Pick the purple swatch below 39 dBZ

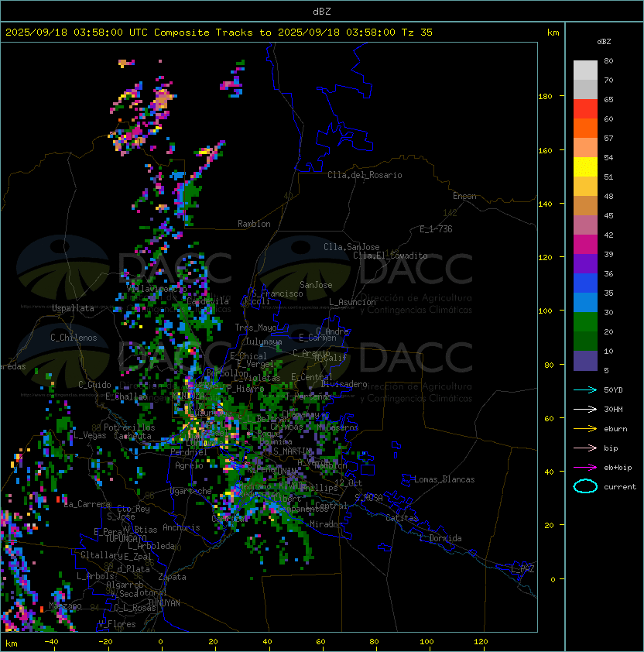point(585,263)
